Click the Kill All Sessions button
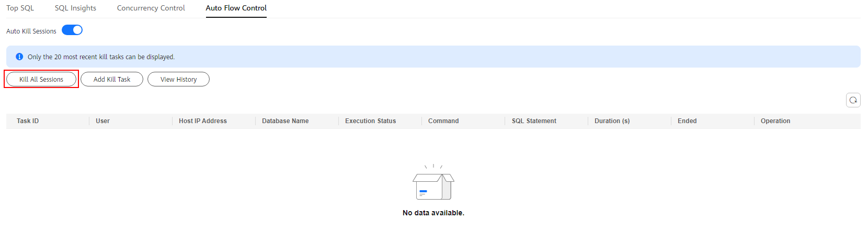Screen dimensions: 868x241 click(41, 79)
